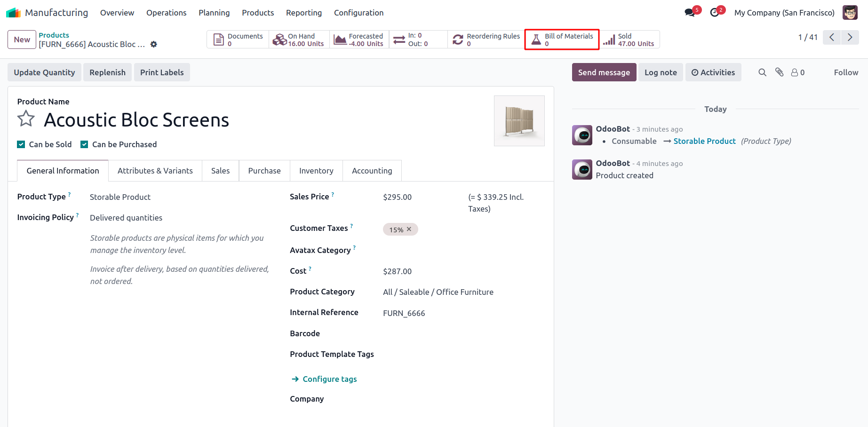Open the Invoicing Policy selection field
This screenshot has width=868, height=427.
point(179,218)
